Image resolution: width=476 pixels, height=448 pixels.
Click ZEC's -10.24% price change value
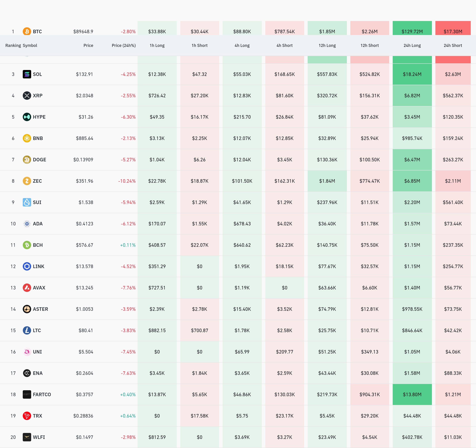click(127, 181)
